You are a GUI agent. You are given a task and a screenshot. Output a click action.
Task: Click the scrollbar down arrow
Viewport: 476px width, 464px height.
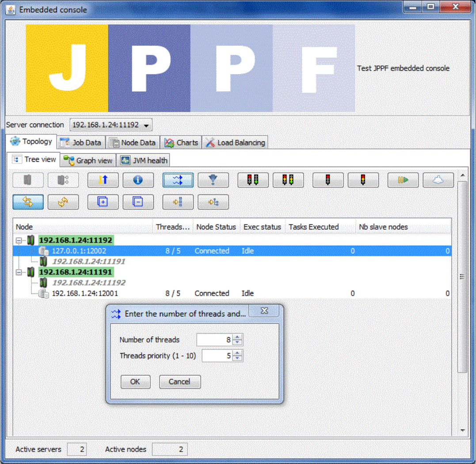point(462,430)
